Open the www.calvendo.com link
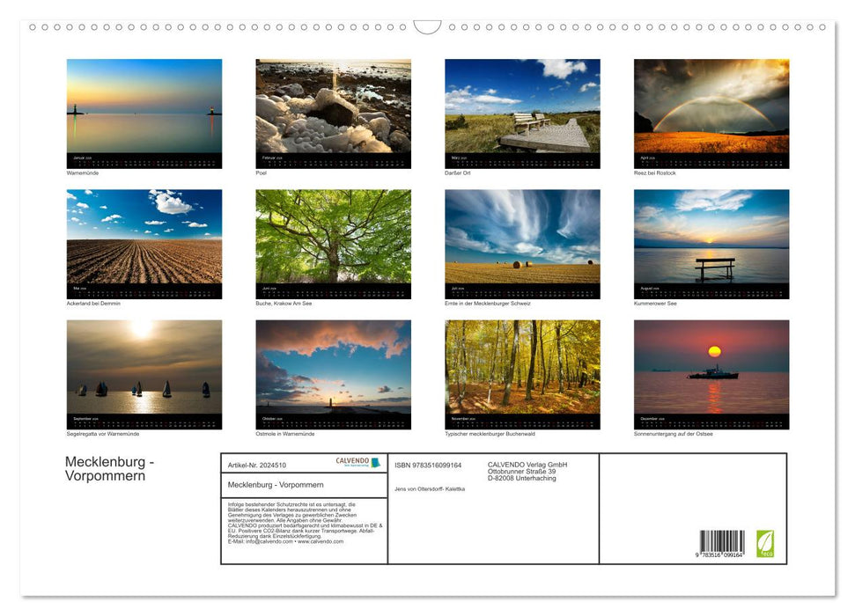855x616 pixels. pos(321,541)
